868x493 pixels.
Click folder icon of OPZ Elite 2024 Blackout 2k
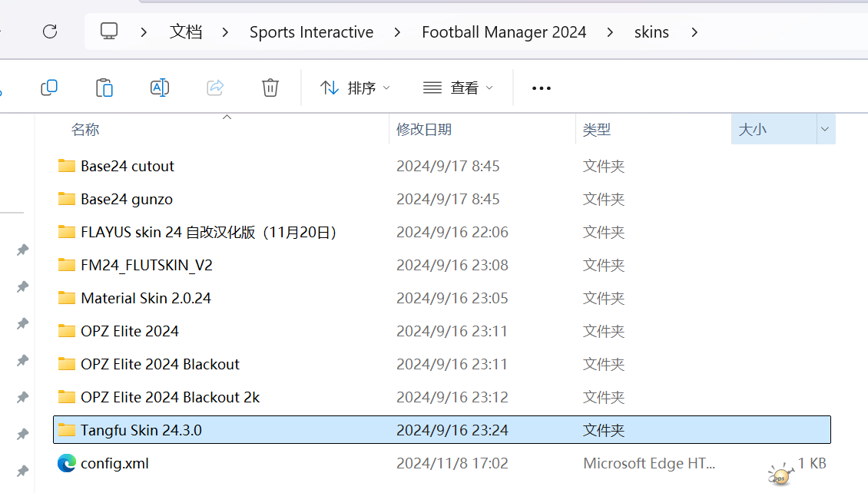click(x=66, y=397)
